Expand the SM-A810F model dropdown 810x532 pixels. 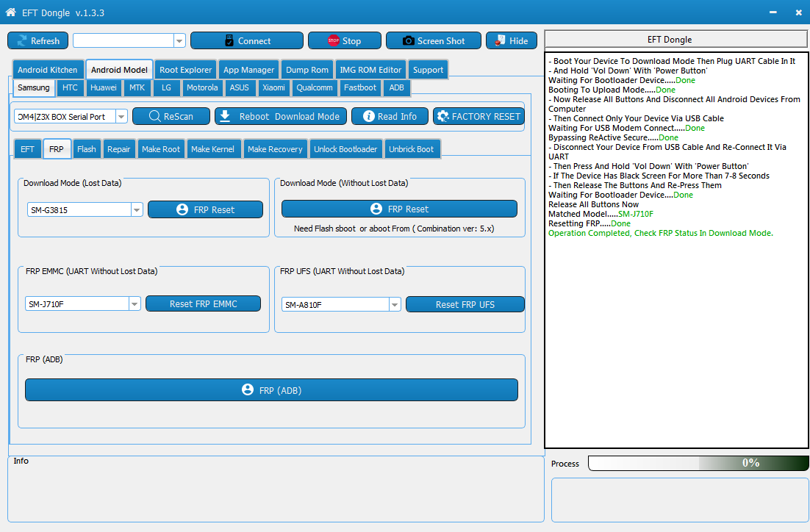395,305
